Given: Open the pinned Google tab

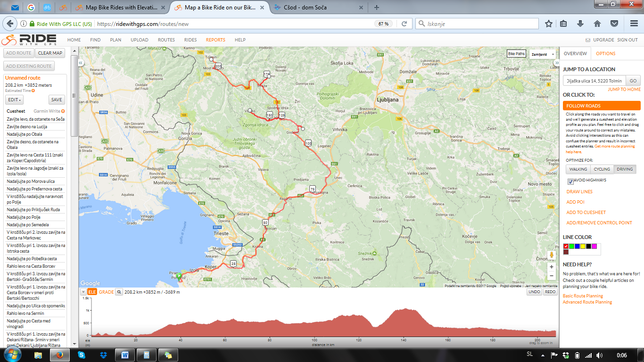Looking at the screenshot, I should click(x=31, y=8).
